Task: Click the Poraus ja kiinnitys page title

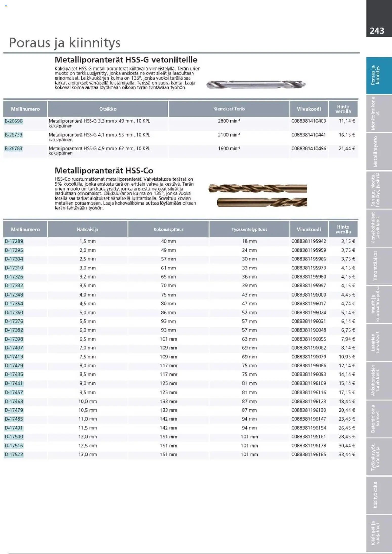Action: [x=64, y=43]
